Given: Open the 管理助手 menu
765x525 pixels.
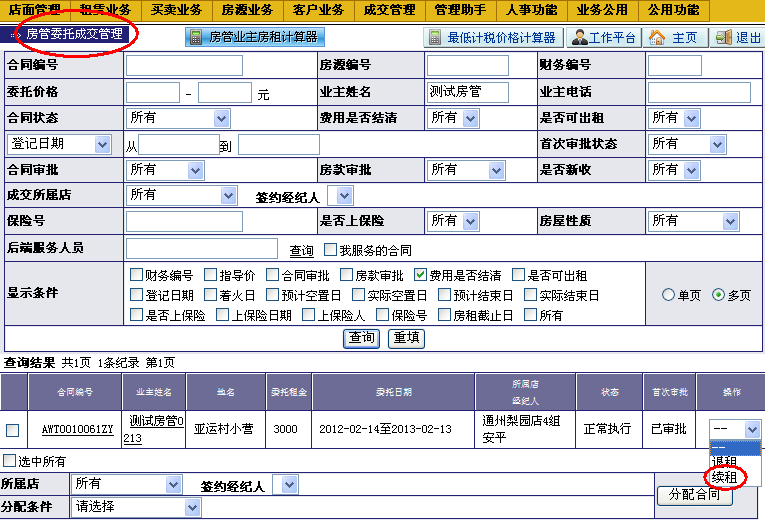Looking at the screenshot, I should pos(460,10).
